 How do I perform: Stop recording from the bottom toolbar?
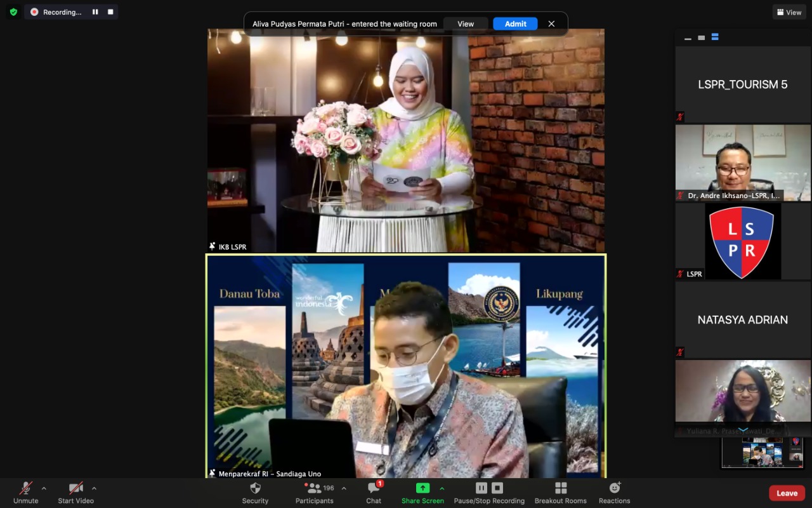tap(498, 488)
